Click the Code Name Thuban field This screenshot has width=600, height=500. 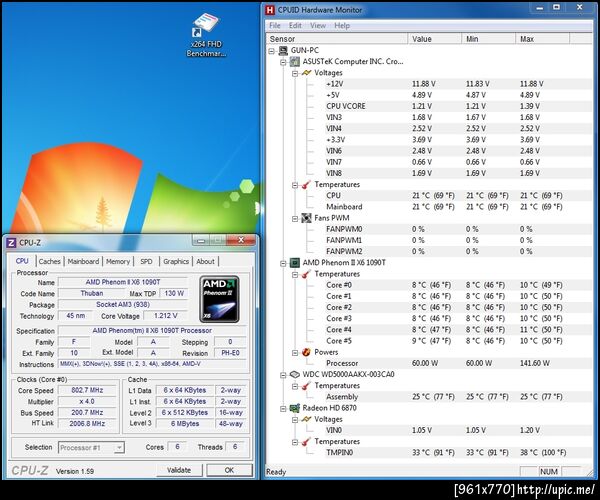[x=92, y=293]
